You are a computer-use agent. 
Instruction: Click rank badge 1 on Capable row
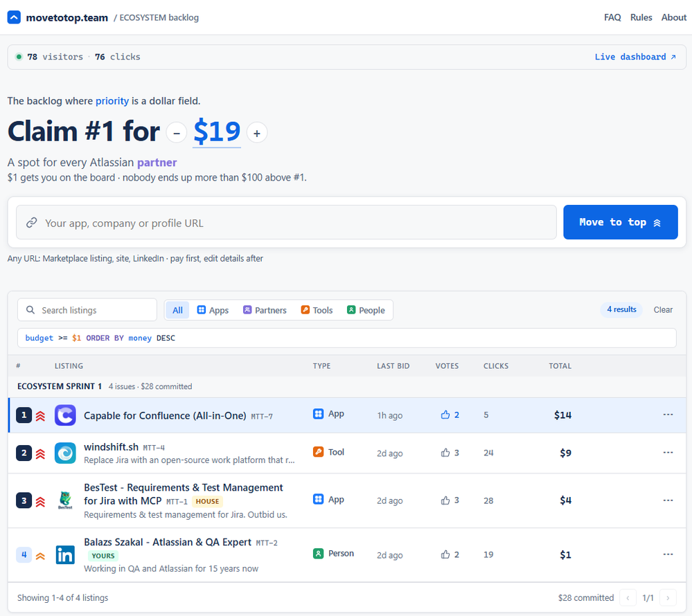24,415
